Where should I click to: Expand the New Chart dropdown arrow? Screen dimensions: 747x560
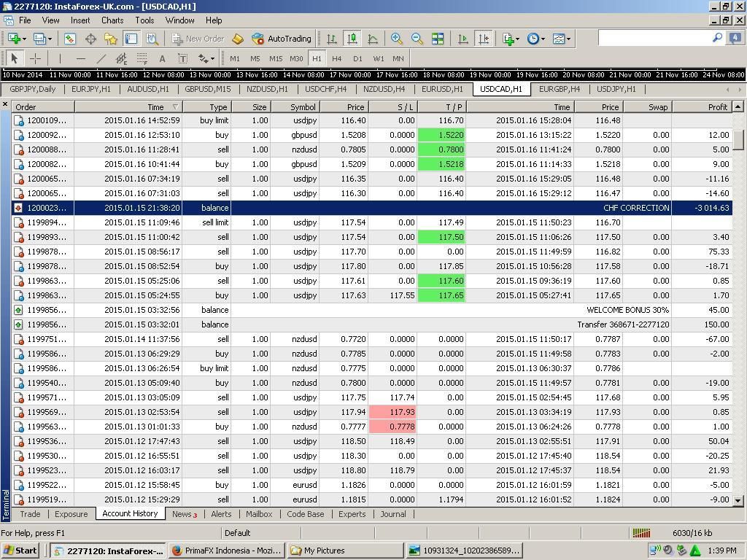pos(24,39)
